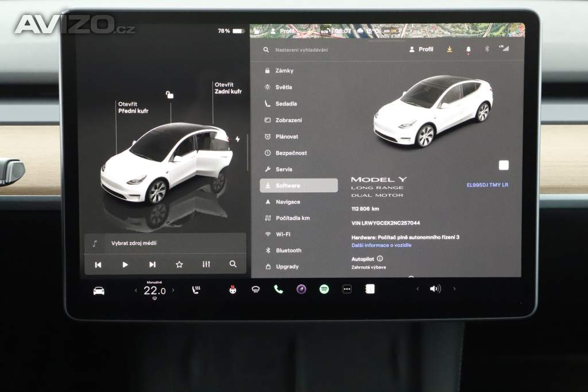Image resolution: width=588 pixels, height=392 pixels.
Task: Toggle the seat heater
Action: click(196, 290)
